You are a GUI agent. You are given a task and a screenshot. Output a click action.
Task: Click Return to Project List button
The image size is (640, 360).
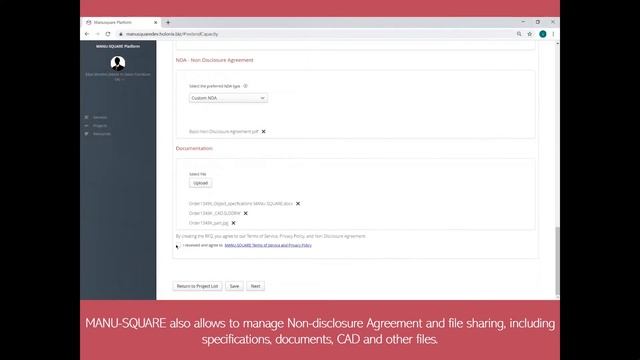pos(198,286)
